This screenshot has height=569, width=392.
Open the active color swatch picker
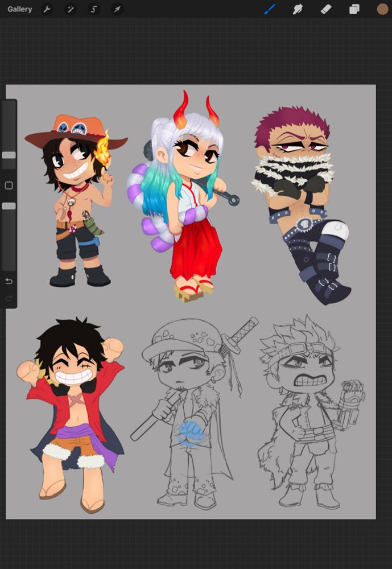point(382,9)
